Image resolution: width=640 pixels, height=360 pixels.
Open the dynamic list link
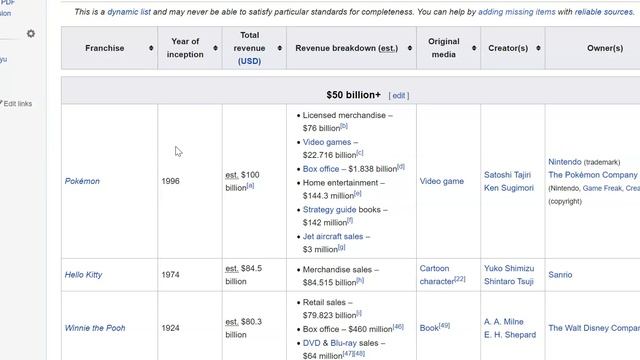[x=129, y=12]
